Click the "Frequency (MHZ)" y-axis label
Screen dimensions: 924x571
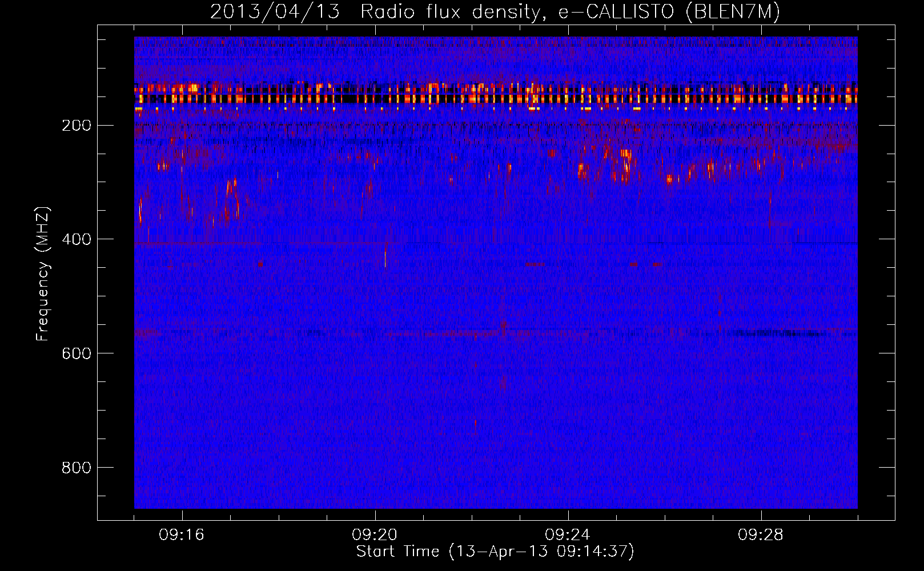tap(43, 274)
